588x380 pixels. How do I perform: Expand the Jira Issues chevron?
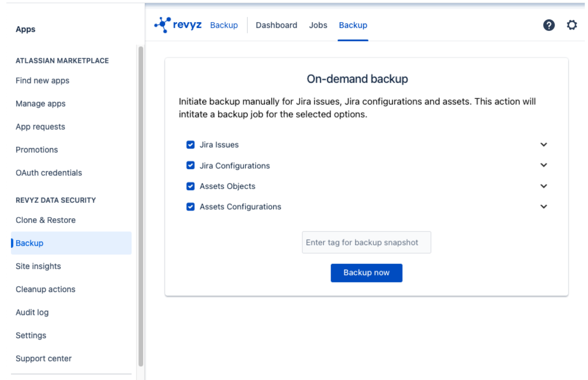(x=544, y=145)
